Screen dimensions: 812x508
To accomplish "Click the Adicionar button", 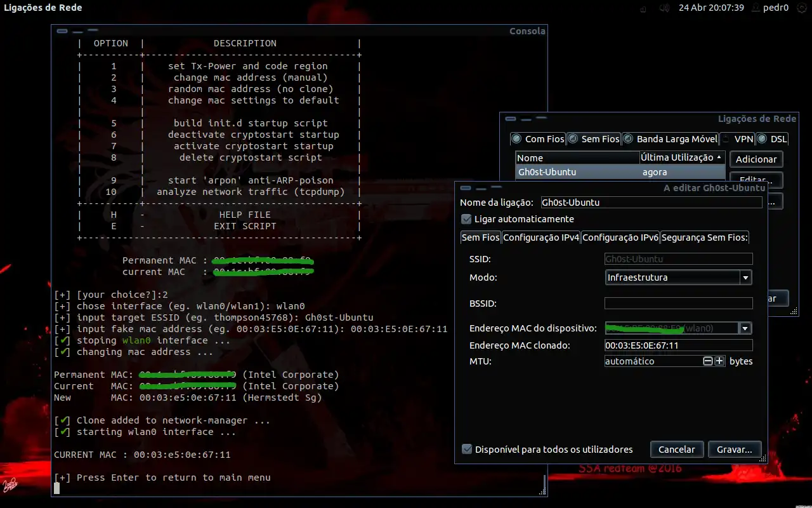I will (x=756, y=159).
